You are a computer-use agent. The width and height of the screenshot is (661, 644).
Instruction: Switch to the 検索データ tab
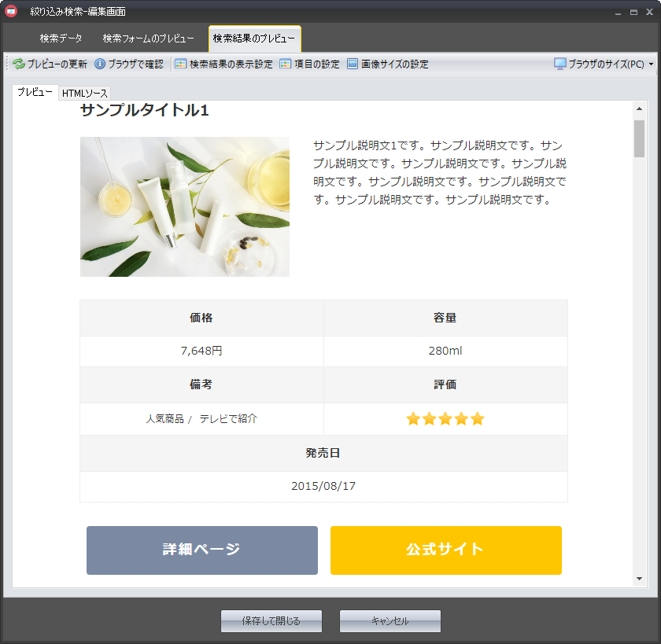pyautogui.click(x=61, y=39)
